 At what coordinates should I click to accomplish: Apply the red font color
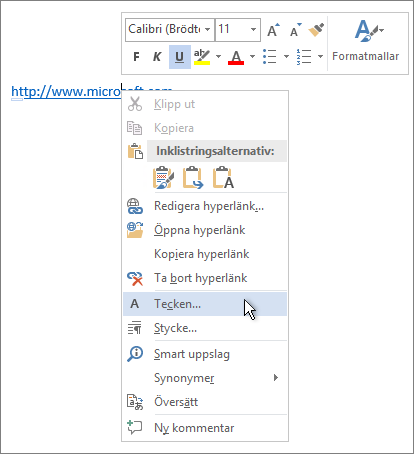(x=236, y=57)
